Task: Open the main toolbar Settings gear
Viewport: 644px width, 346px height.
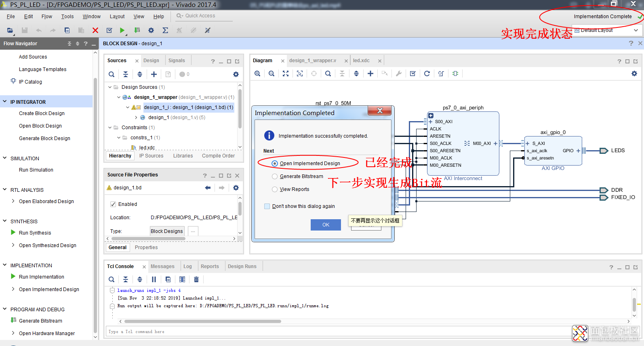Action: point(151,30)
